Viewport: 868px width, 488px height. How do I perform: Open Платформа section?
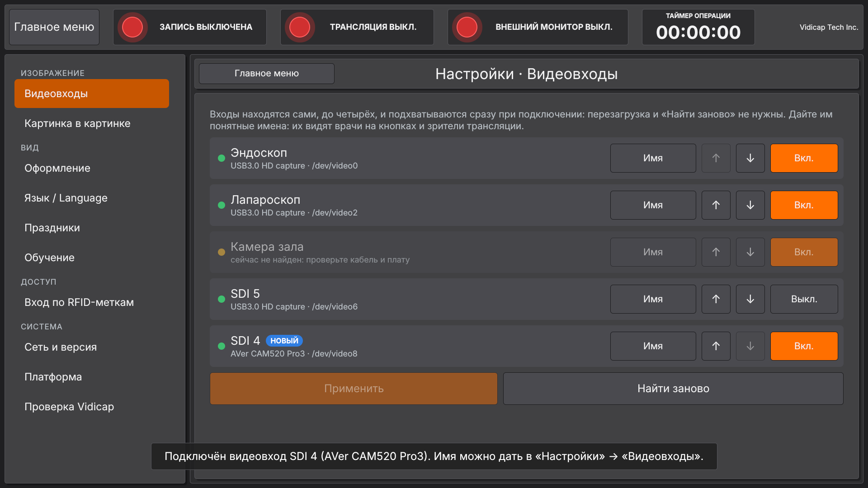[92, 377]
